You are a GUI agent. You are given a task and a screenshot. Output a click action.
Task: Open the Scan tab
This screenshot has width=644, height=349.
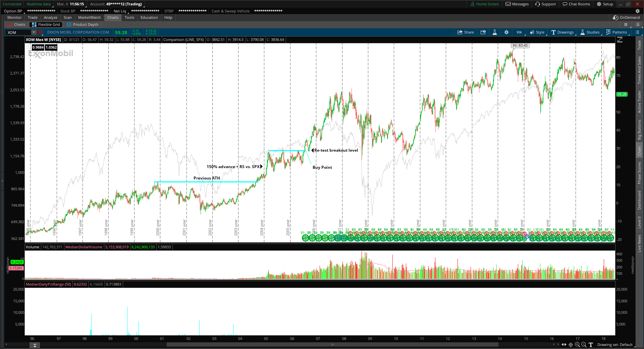click(68, 17)
